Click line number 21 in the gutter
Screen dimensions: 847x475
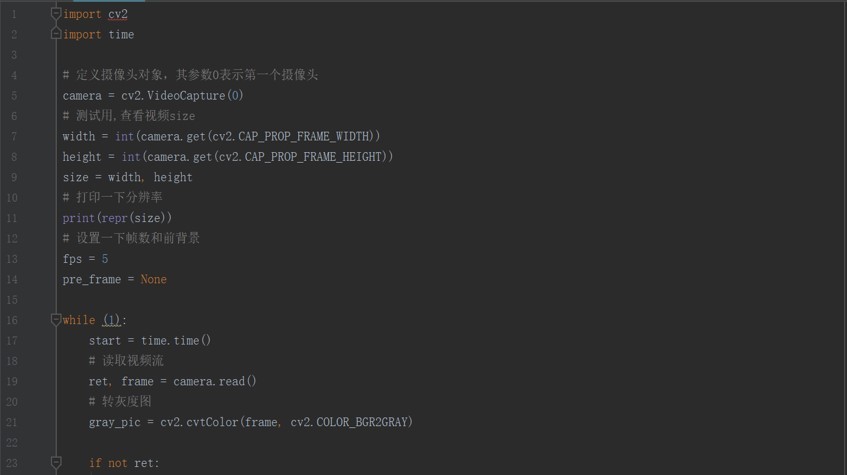12,422
